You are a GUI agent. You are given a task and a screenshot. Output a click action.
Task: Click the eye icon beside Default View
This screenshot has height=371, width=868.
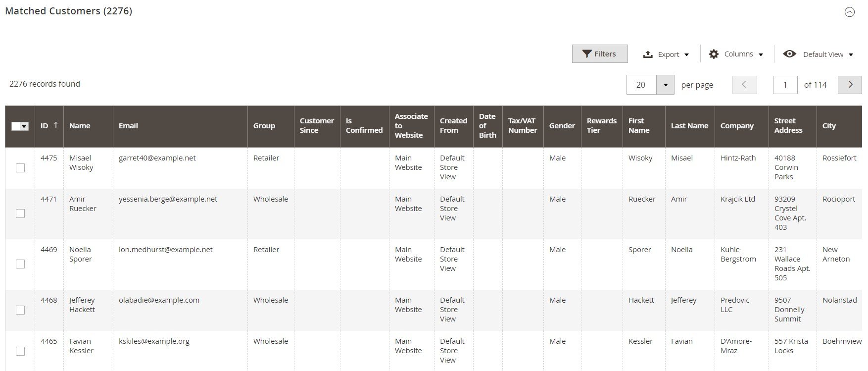pyautogui.click(x=789, y=53)
